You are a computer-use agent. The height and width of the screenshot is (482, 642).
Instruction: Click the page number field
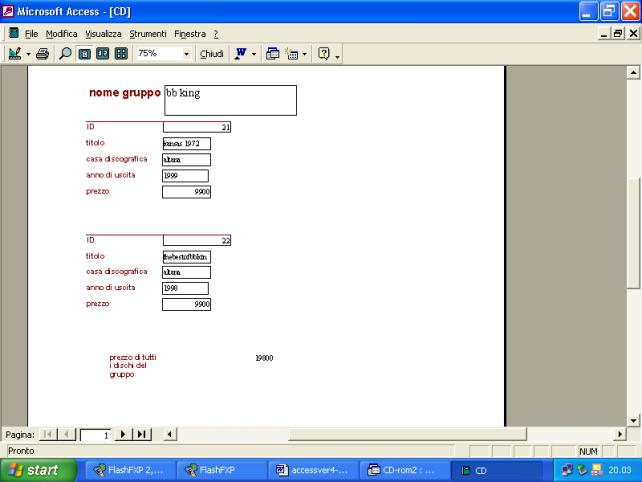tap(95, 435)
